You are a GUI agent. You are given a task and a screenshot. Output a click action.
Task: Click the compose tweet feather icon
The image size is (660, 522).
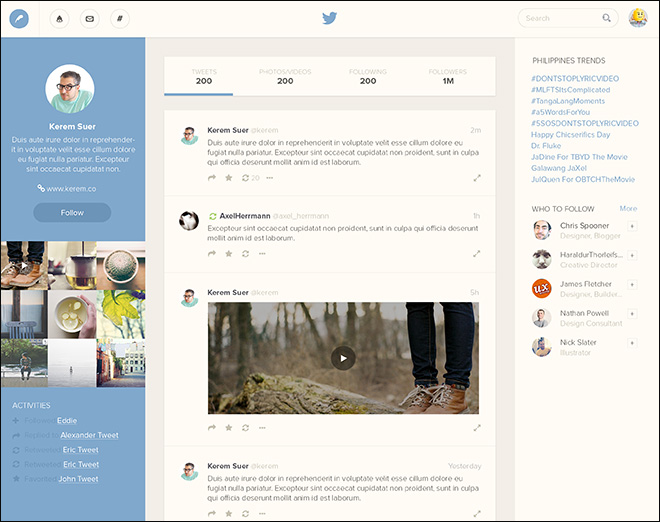pyautogui.click(x=19, y=19)
